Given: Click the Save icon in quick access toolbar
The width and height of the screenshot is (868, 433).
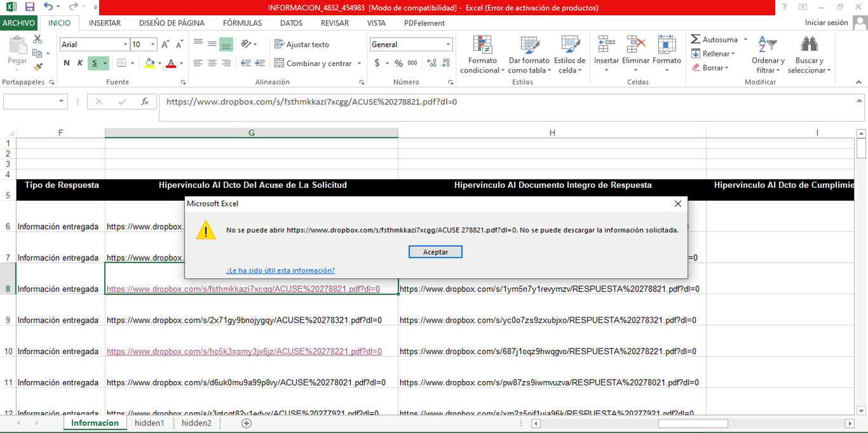Looking at the screenshot, I should tap(29, 7).
